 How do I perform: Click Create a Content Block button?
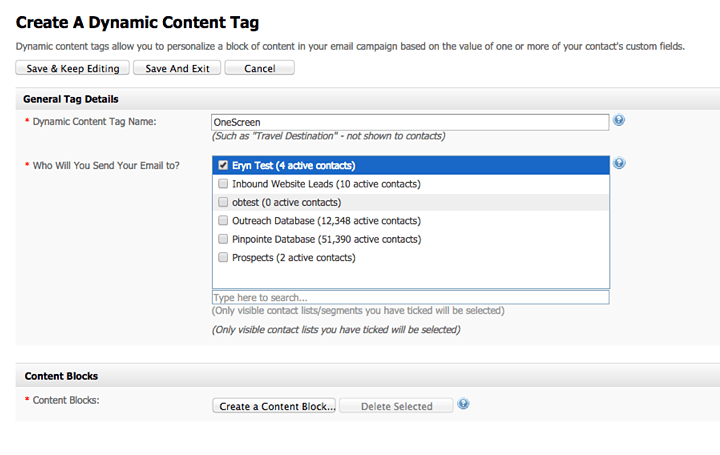(x=274, y=406)
